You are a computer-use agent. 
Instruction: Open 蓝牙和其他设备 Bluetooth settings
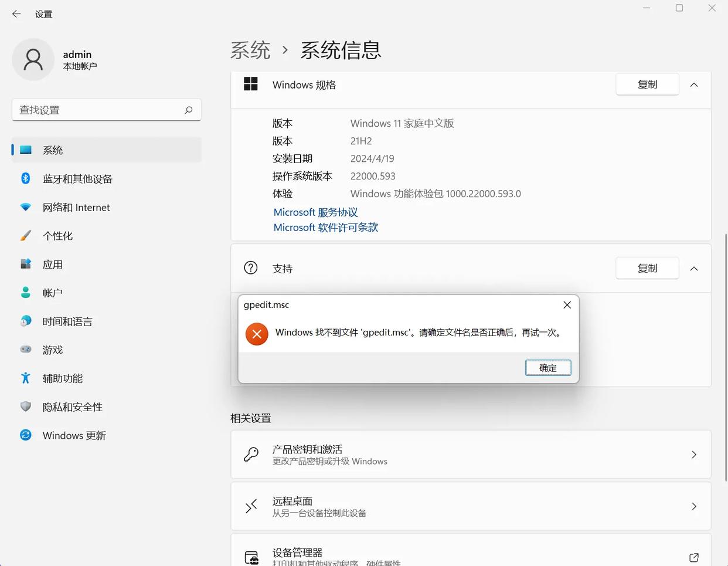pos(77,179)
